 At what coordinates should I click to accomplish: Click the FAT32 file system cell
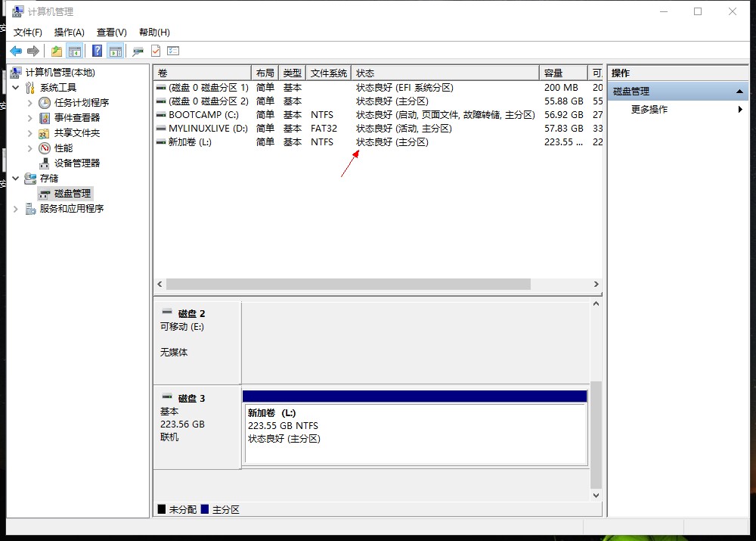(324, 129)
